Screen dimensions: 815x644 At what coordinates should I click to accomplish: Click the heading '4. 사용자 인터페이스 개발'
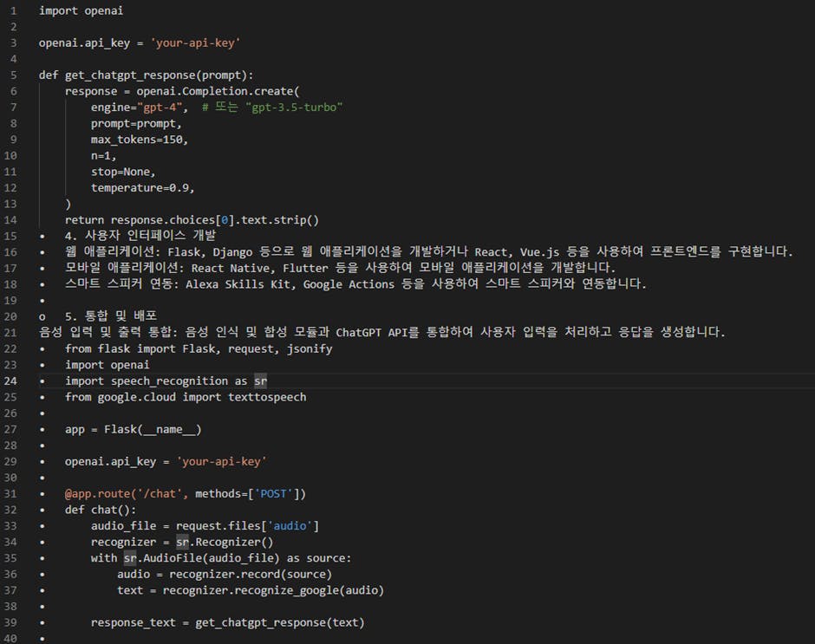(x=140, y=236)
